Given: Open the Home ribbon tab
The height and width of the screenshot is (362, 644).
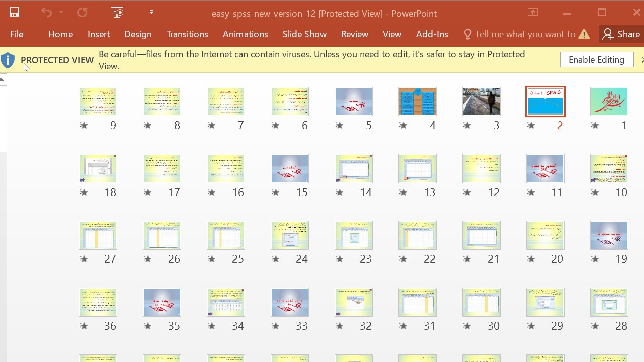Looking at the screenshot, I should point(61,34).
